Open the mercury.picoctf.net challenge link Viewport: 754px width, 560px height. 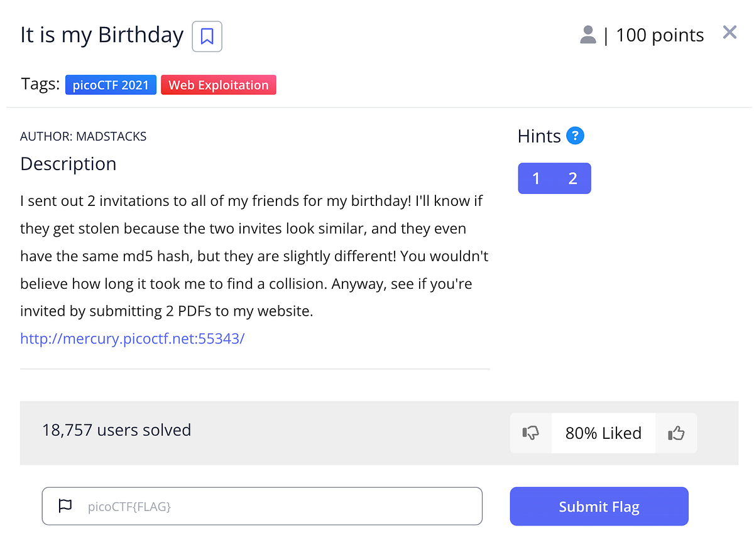pos(132,338)
